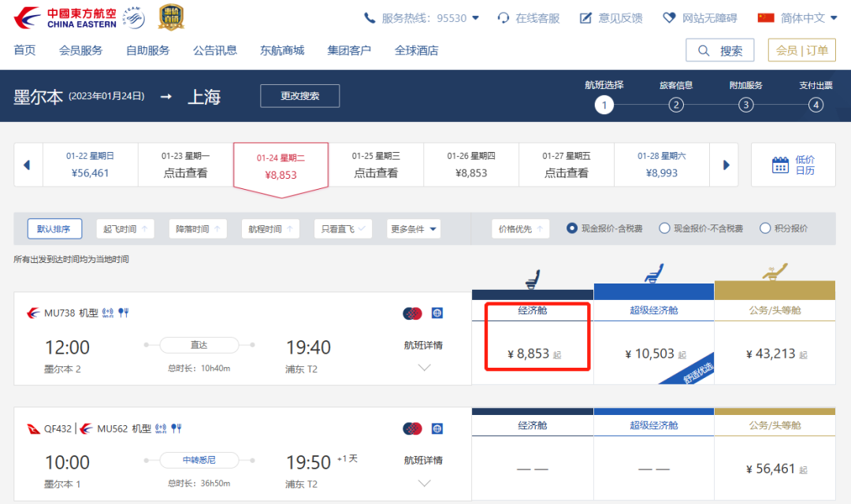Expand MU738 航班详情 chevron
Image resolution: width=851 pixels, height=504 pixels.
coord(425,367)
